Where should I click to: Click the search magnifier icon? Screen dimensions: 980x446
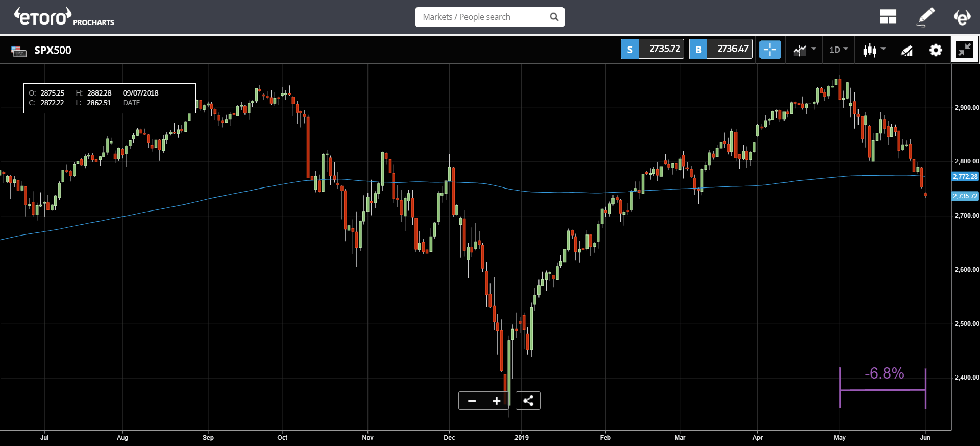(554, 17)
